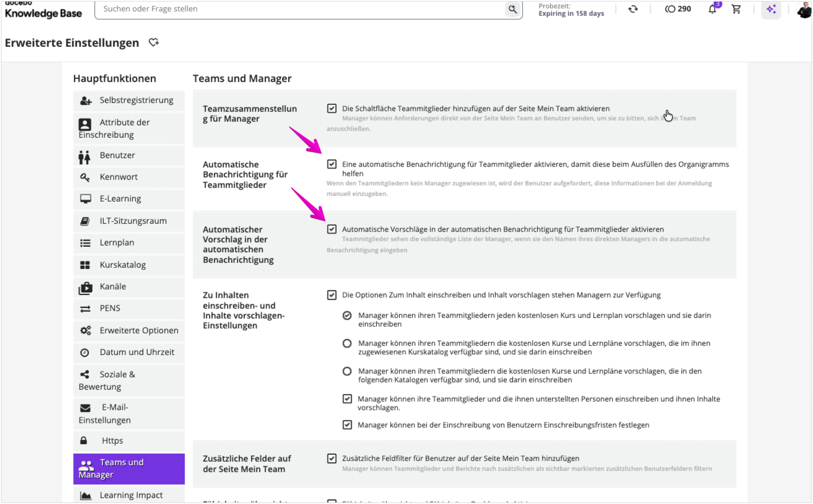Select radio: in den folgenden Katalogen verfügbar
The height and width of the screenshot is (504, 813).
[x=347, y=371]
